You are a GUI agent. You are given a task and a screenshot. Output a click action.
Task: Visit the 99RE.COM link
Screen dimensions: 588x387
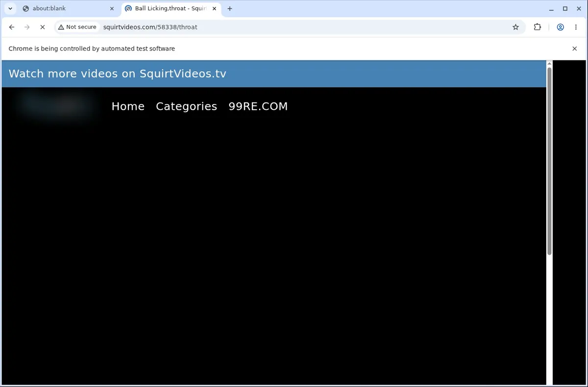[258, 106]
